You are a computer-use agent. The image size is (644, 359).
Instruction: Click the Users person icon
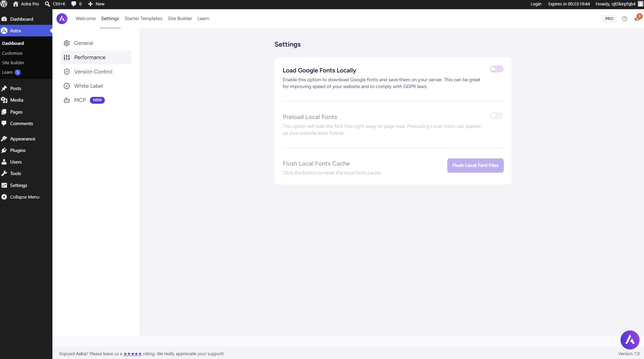pos(4,162)
